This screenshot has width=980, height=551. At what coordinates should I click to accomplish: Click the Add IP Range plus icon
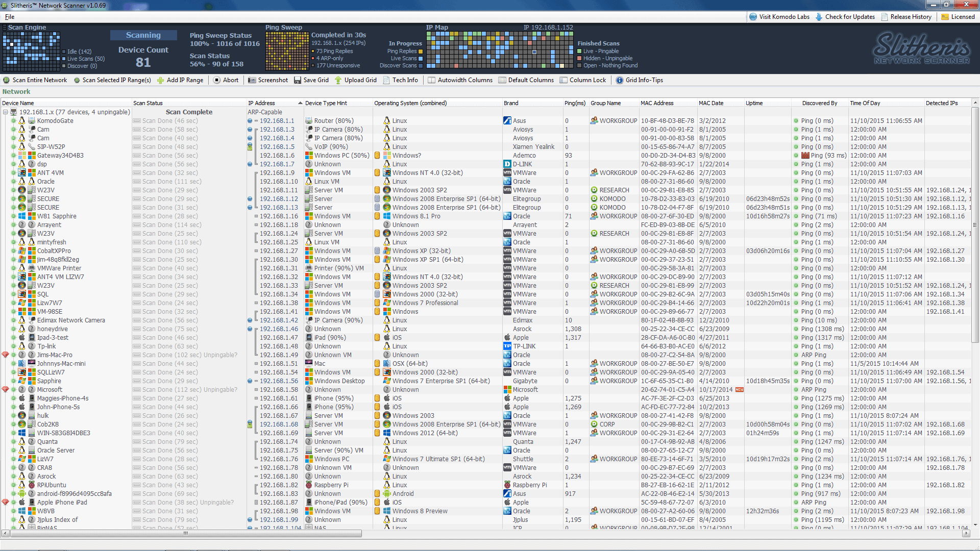(x=161, y=80)
